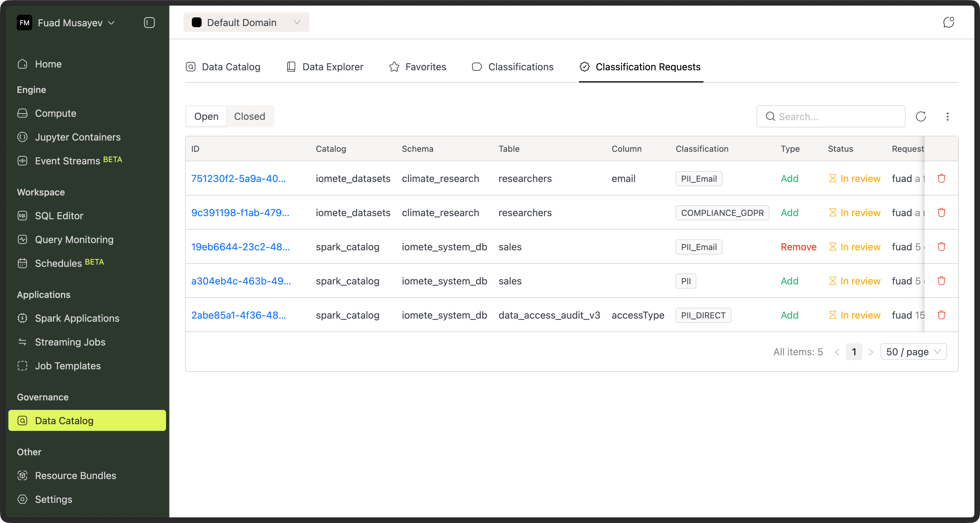Click the Spark Applications icon
The height and width of the screenshot is (523, 980).
(22, 318)
